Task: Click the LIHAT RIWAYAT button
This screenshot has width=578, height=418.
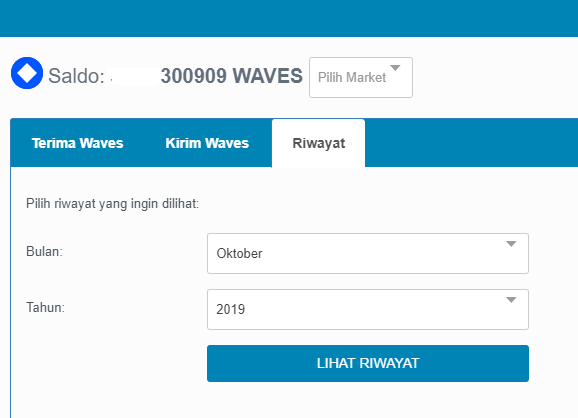Action: [368, 363]
